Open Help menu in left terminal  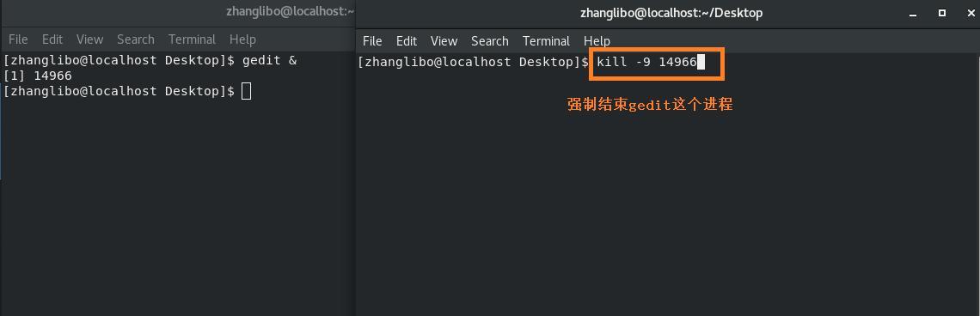pyautogui.click(x=242, y=39)
